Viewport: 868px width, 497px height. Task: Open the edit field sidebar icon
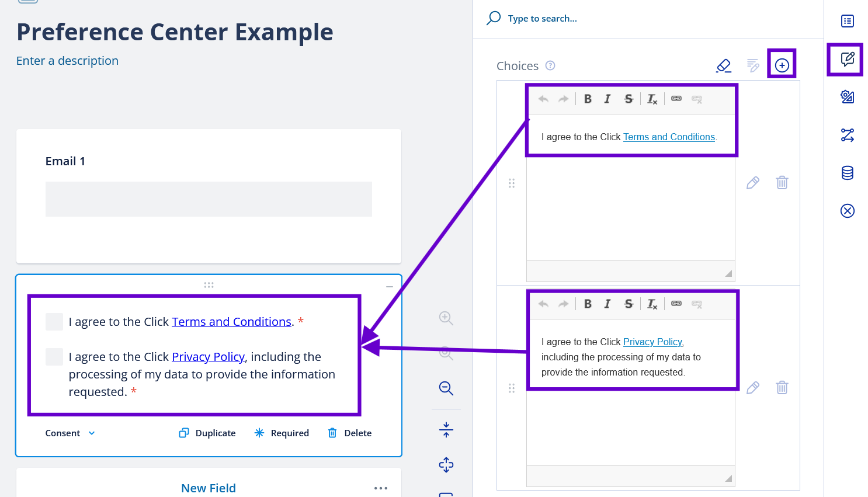point(848,59)
